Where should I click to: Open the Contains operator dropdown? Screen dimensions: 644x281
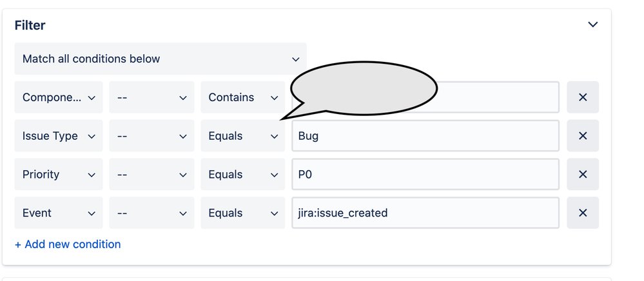point(243,97)
